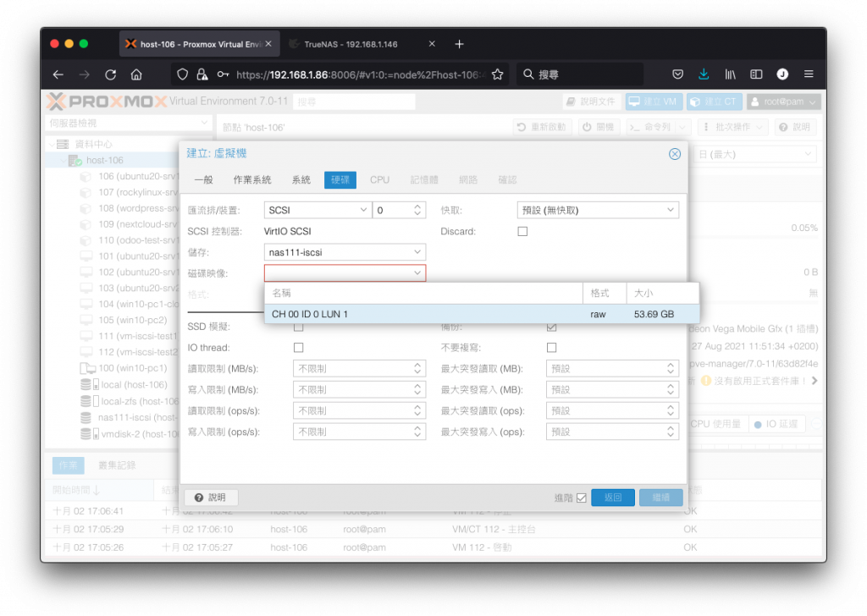Click the browser forward arrow
This screenshot has height=616, width=867.
click(x=84, y=74)
